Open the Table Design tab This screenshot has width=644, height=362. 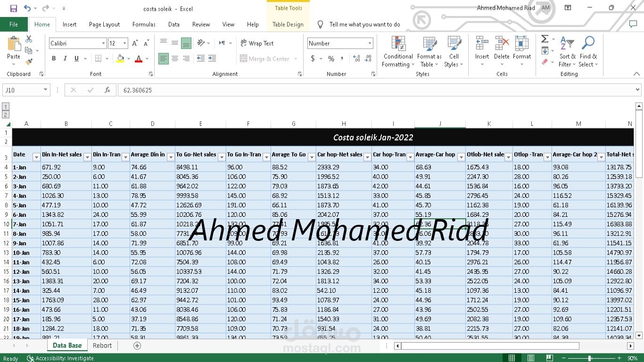click(x=288, y=25)
